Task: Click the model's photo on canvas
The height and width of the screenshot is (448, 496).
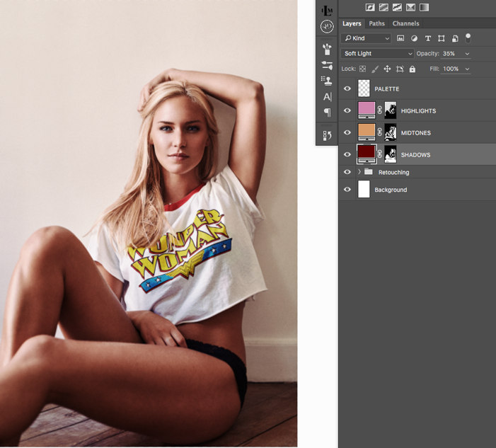Action: point(149,224)
